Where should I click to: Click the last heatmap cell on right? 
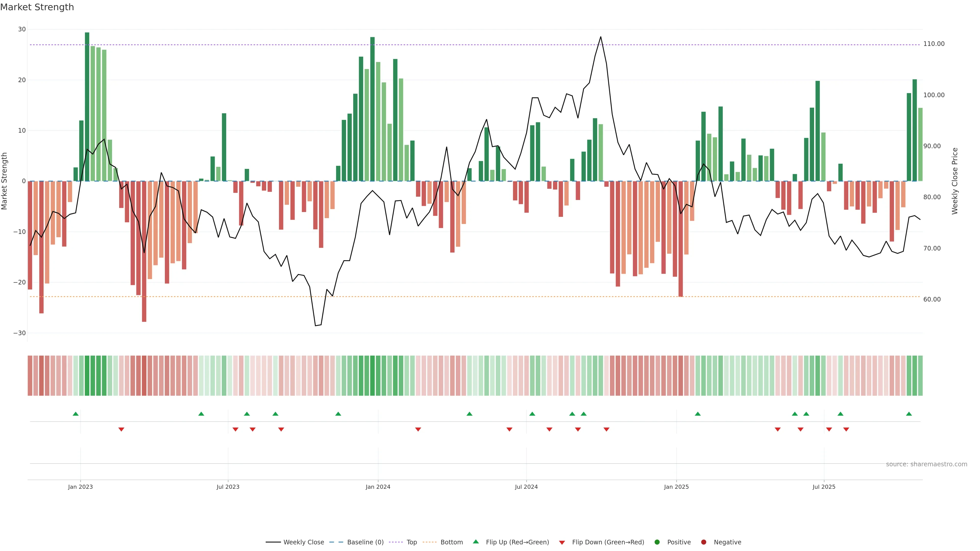(920, 375)
